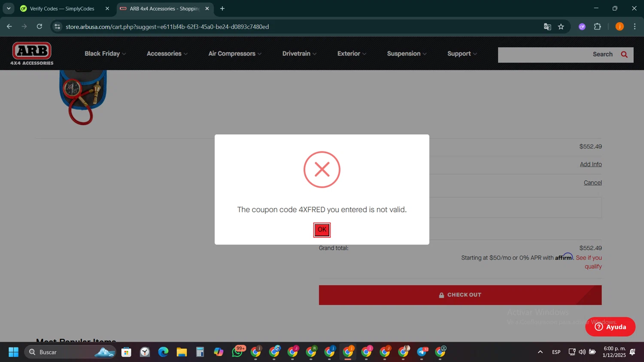Expand the Support menu chevron
Viewport: 644px width, 362px height.
tap(475, 54)
